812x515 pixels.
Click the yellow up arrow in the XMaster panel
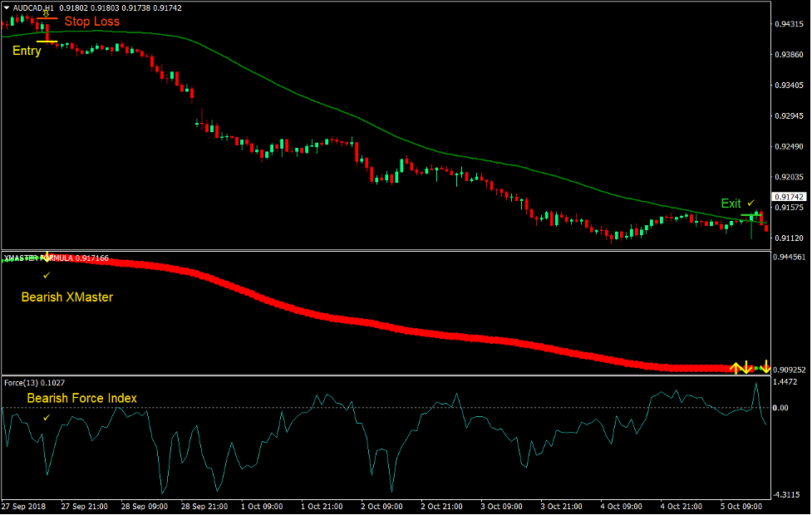click(x=736, y=365)
